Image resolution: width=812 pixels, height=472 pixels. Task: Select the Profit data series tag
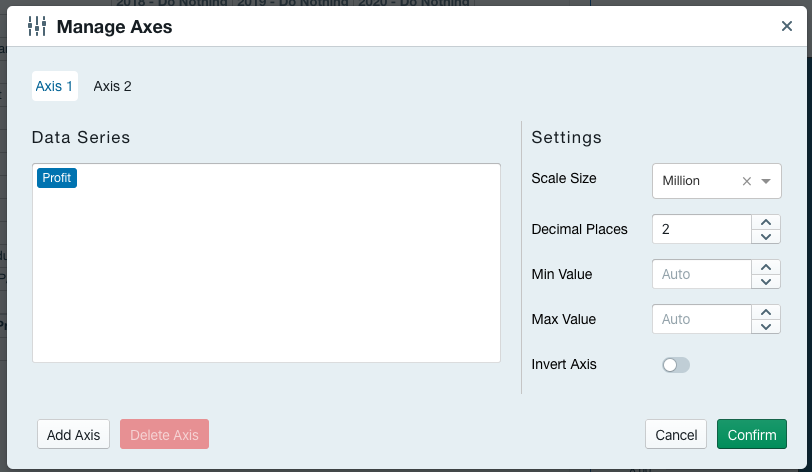[57, 178]
